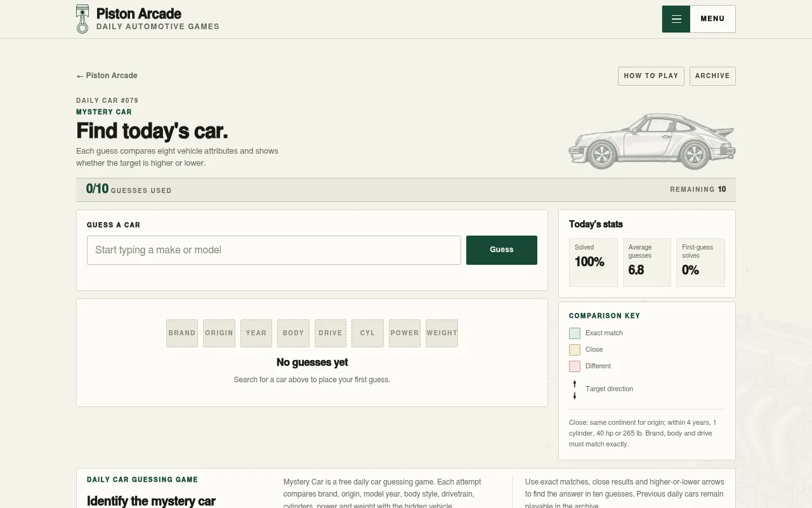Click the 'Identify the mystery car' heading
Screen dimensions: 812x508
click(151, 501)
